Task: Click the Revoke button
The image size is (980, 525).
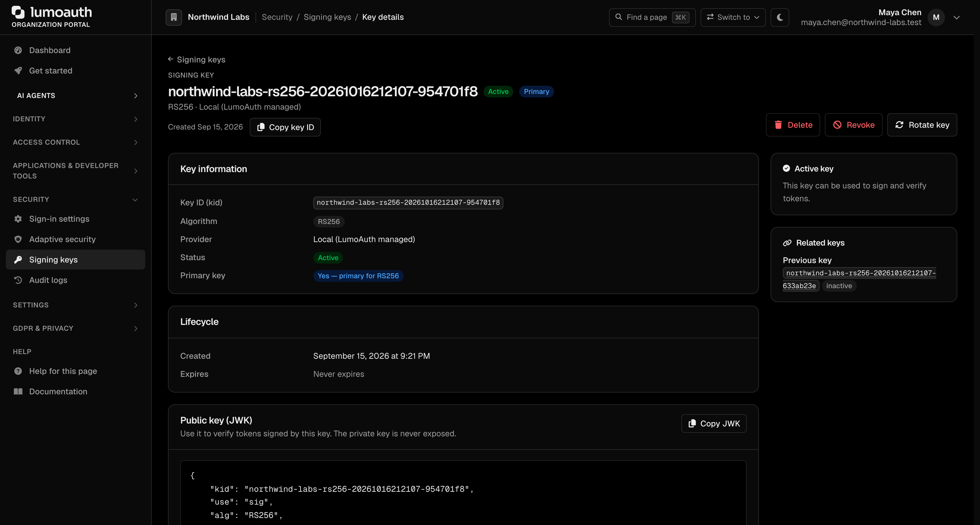Action: [x=853, y=125]
